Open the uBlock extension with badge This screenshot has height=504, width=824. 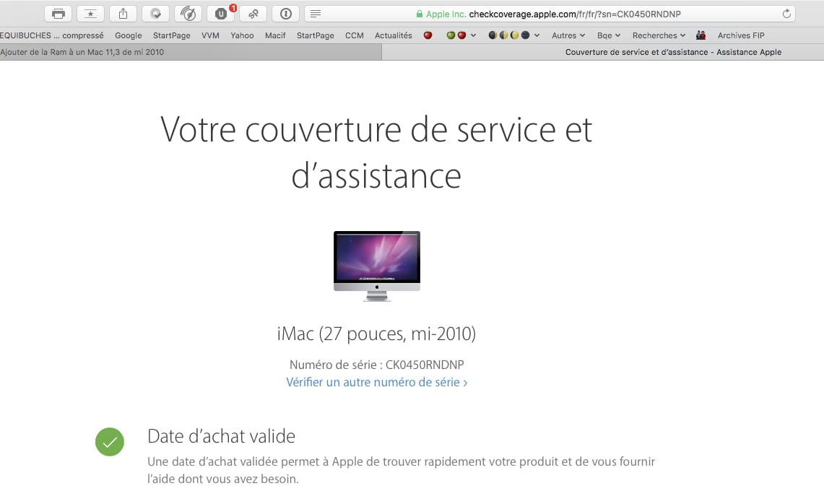click(x=221, y=14)
